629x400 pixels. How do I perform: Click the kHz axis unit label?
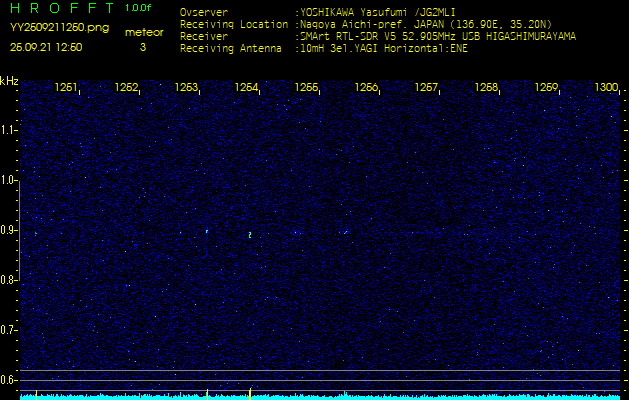tap(9, 81)
